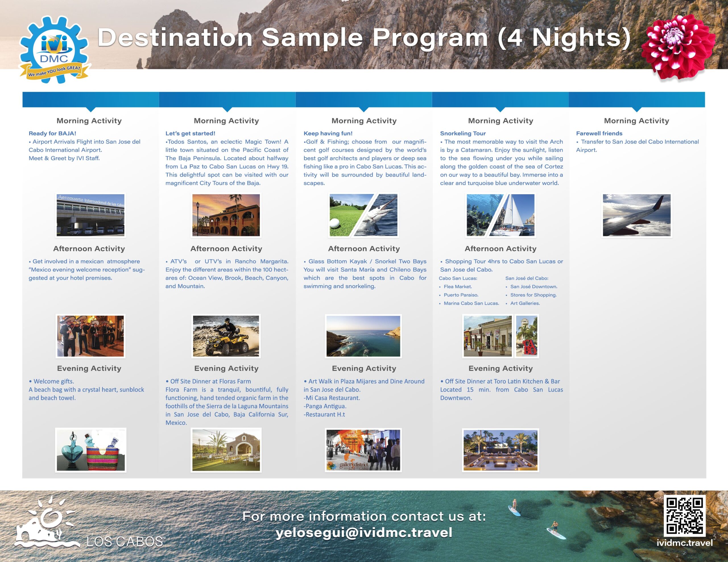Click the Flora Farm dinner venue photo
Image resolution: width=728 pixels, height=562 pixels.
(x=226, y=450)
